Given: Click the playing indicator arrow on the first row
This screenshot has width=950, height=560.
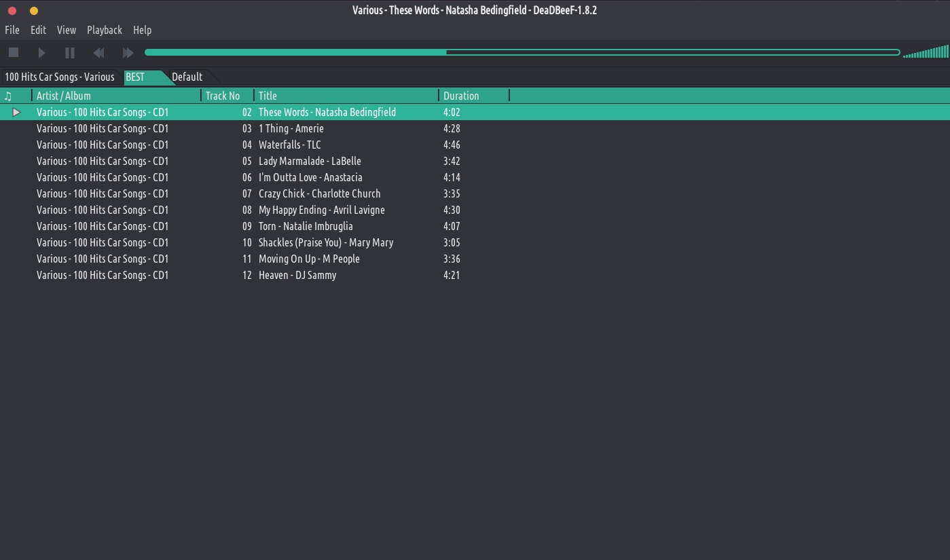Looking at the screenshot, I should [16, 112].
